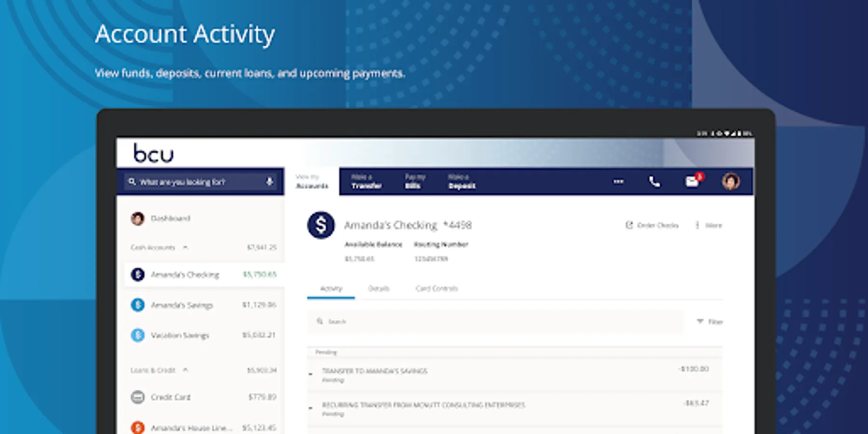
Task: Open Pay my Bills
Action: coord(415,181)
